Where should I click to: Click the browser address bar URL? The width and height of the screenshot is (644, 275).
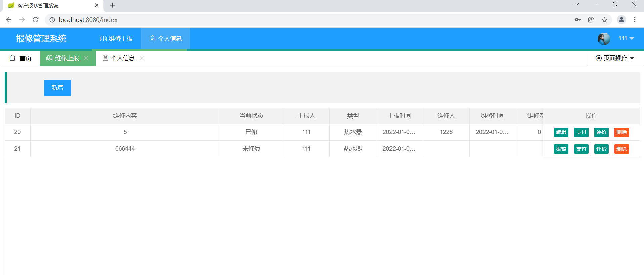tap(88, 20)
